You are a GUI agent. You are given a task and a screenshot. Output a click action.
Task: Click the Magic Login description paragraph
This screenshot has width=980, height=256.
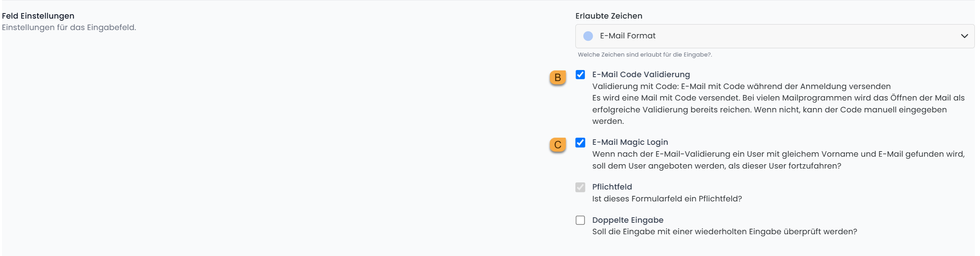click(778, 160)
